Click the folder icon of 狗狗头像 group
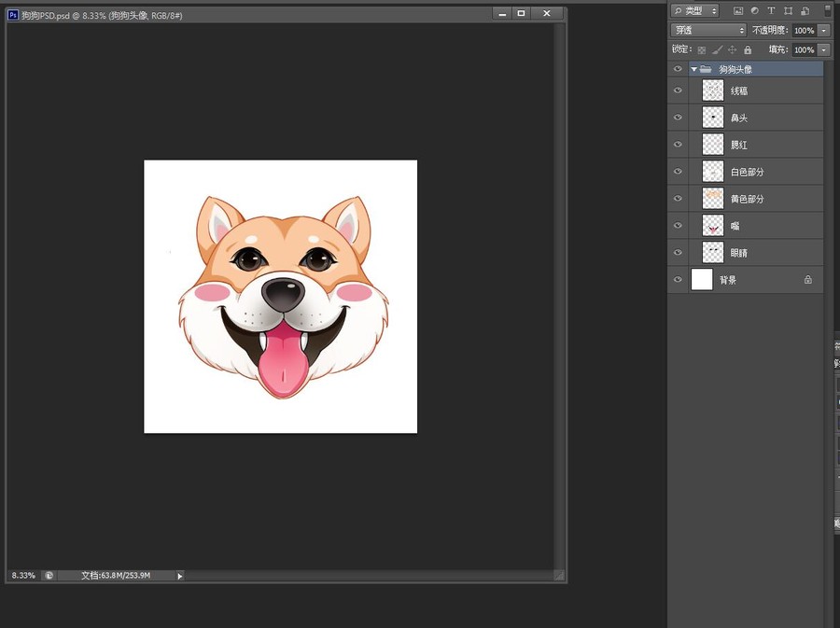The image size is (840, 628). click(x=707, y=69)
